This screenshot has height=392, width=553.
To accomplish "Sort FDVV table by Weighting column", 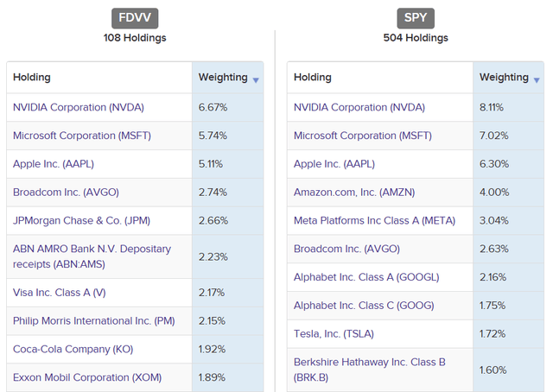I will (x=223, y=78).
